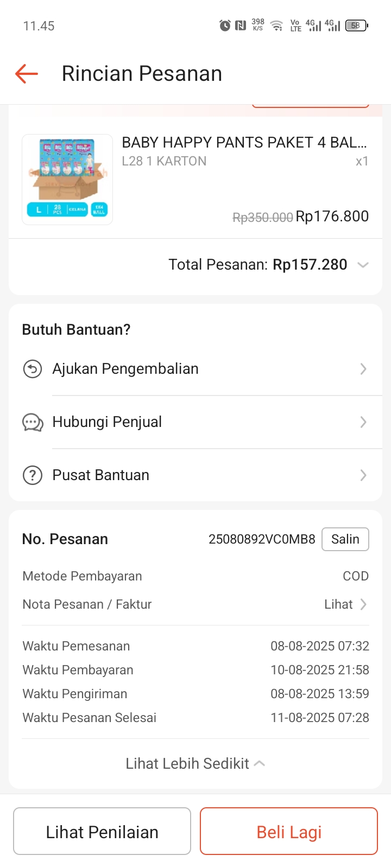Screen dimensions: 391x868
Task: Open Ajukan Pengembalian option
Action: [125, 369]
